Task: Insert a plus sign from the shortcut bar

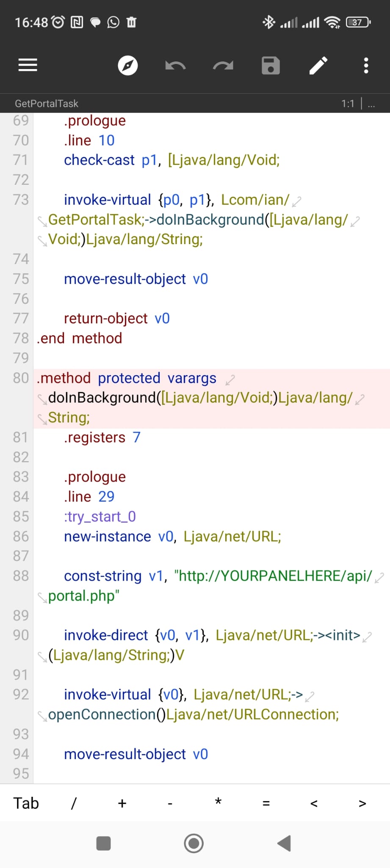Action: click(122, 803)
